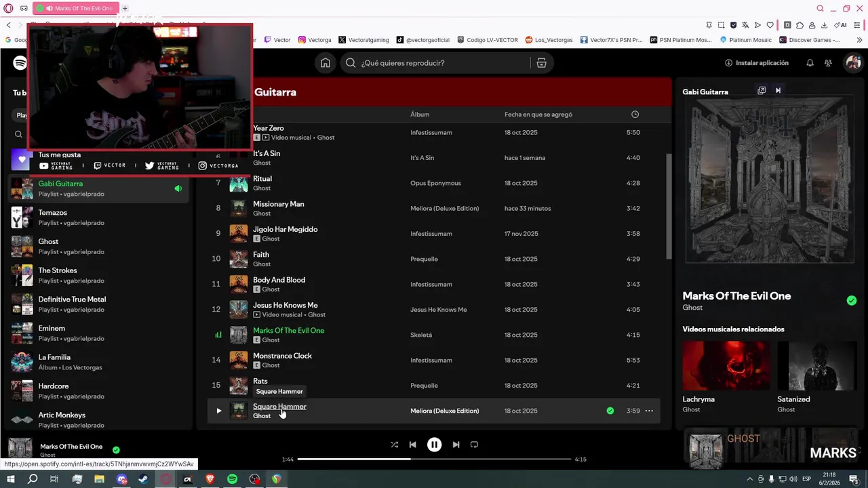The height and width of the screenshot is (488, 868).
Task: Open the Prequelle album link for Faith
Action: tap(424, 259)
